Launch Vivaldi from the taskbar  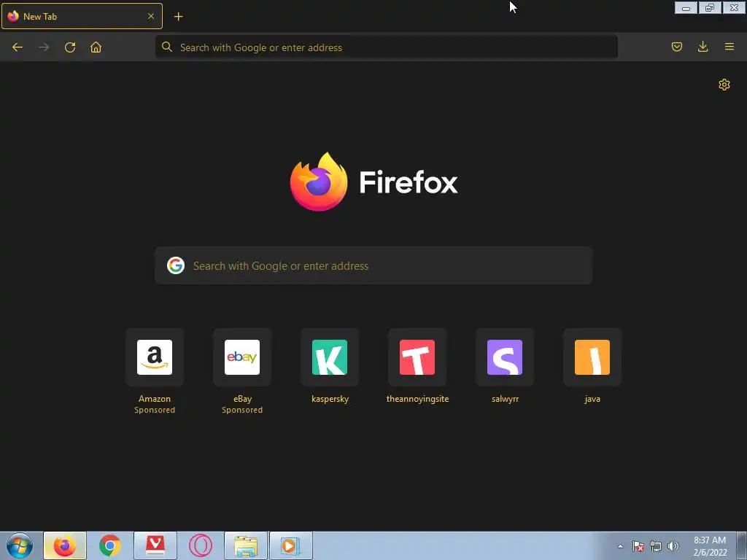(155, 545)
